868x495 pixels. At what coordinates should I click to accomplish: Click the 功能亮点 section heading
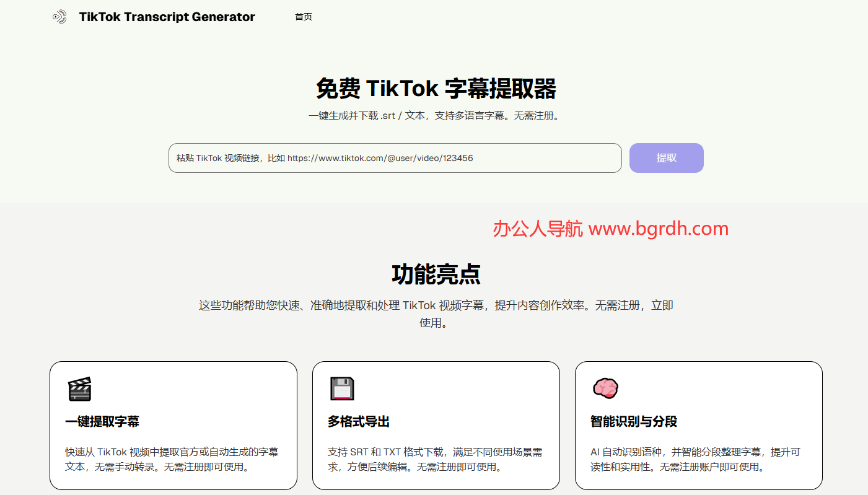tap(436, 273)
